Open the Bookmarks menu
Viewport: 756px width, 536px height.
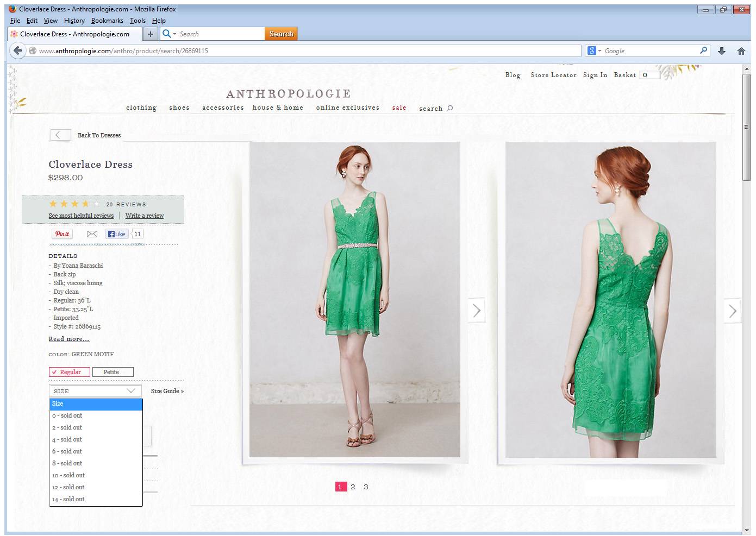coord(107,21)
